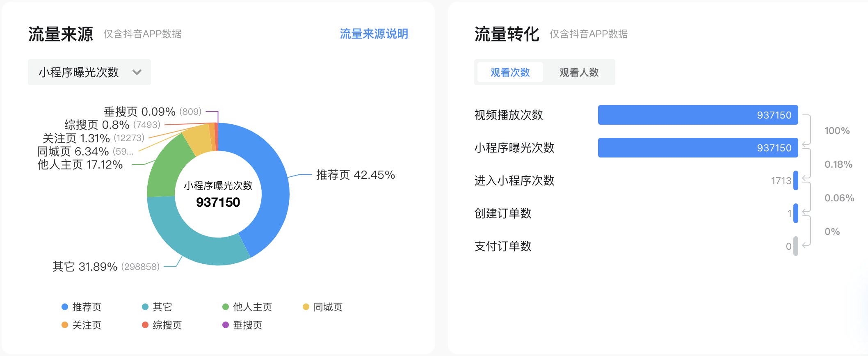Click the 关注页 orange legend dot
868x356 pixels.
click(65, 325)
